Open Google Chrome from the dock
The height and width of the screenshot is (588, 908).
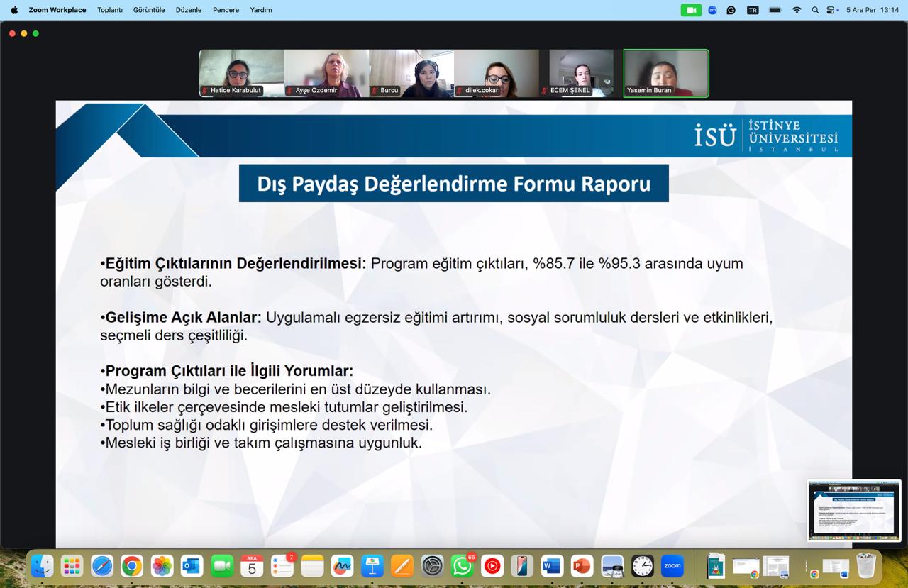click(x=131, y=565)
